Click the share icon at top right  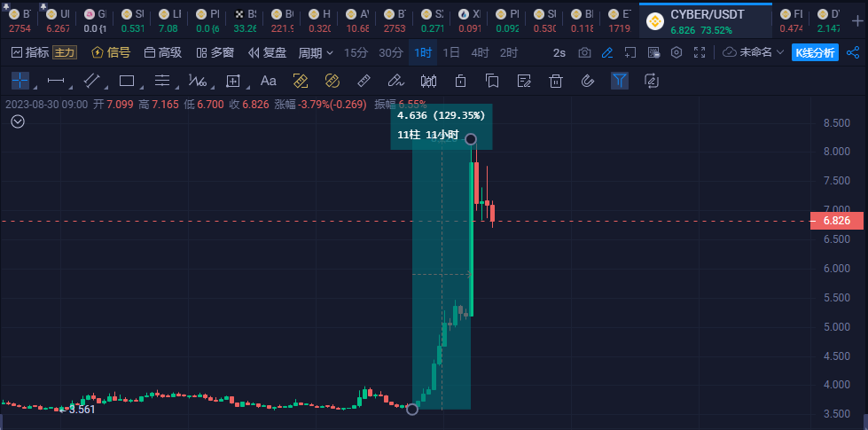[853, 52]
